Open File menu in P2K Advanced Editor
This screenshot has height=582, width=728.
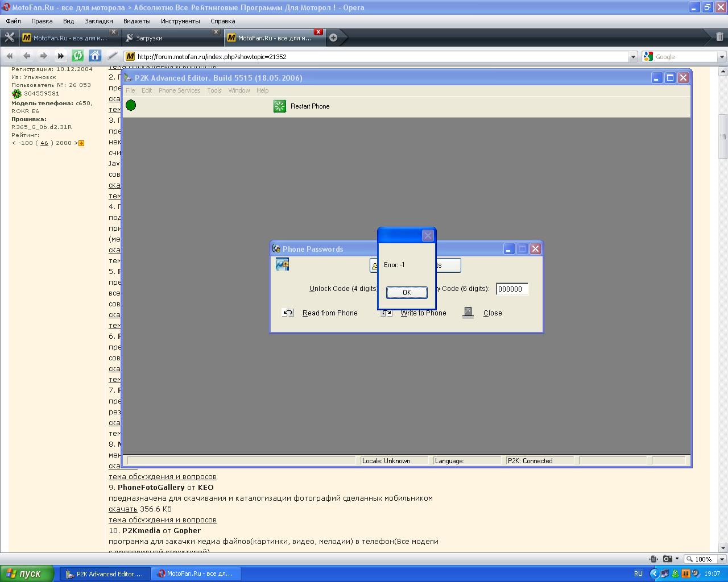point(130,90)
